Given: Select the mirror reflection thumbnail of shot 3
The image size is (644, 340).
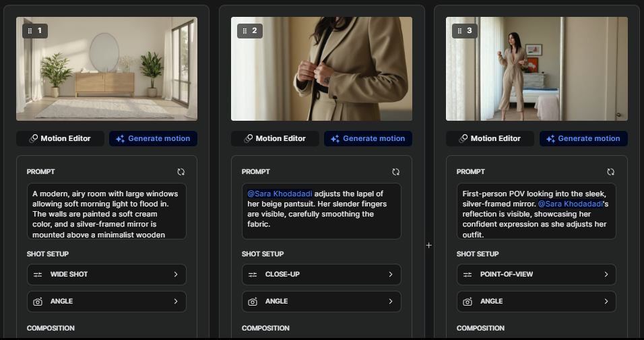Looking at the screenshot, I should coord(536,69).
